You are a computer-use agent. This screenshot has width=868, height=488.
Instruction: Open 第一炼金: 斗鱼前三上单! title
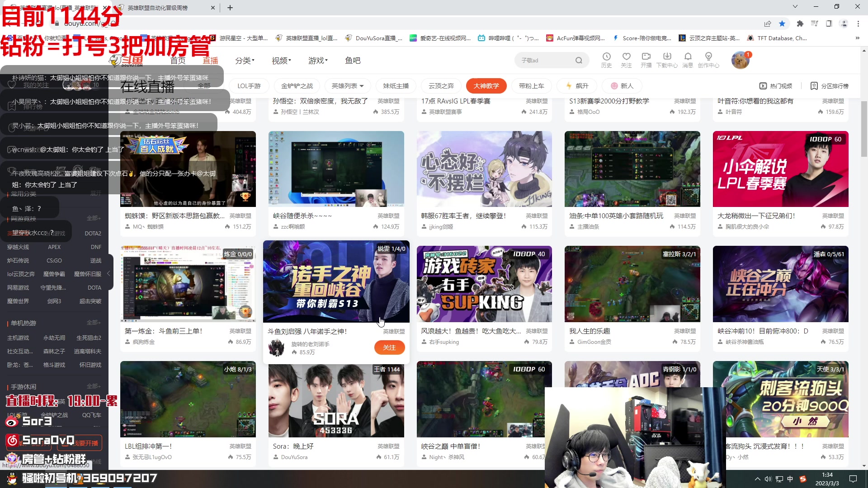(164, 331)
